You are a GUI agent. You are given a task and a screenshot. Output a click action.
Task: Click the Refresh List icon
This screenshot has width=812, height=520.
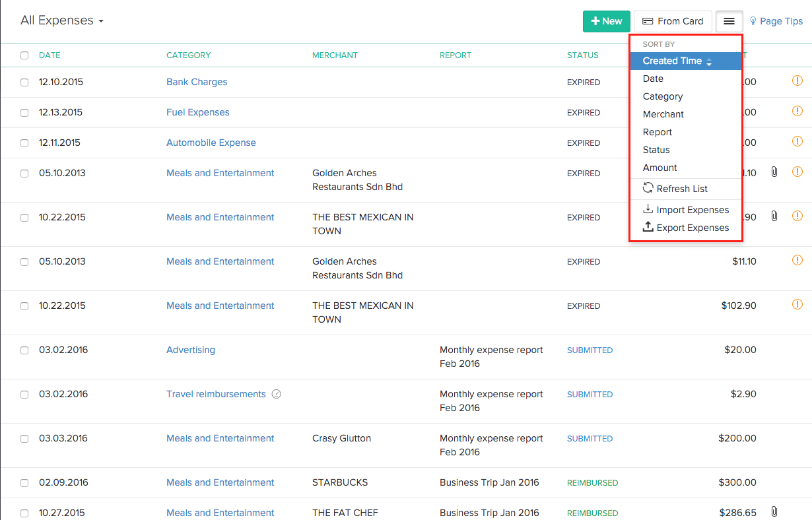click(648, 188)
